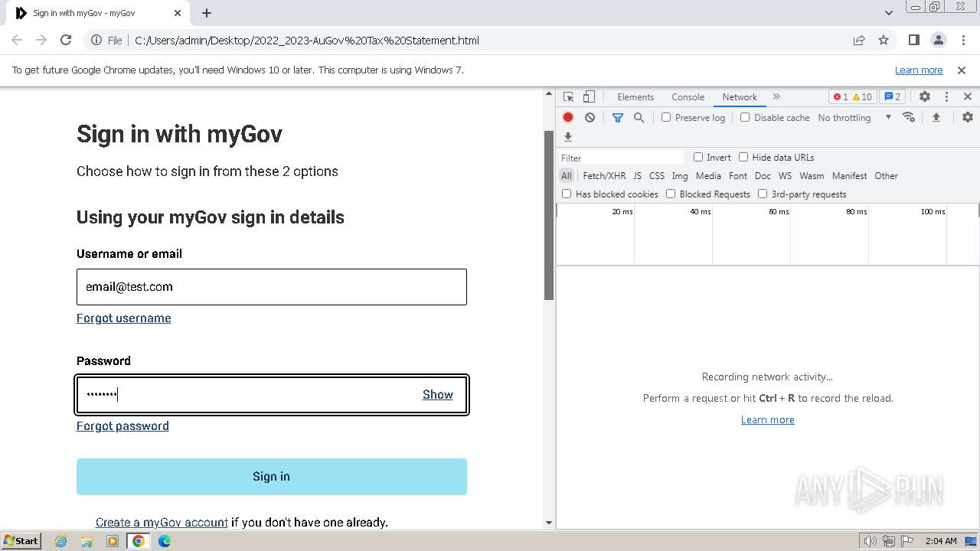Close the DevTools panel
Screen dimensions: 980x551
[x=968, y=97]
